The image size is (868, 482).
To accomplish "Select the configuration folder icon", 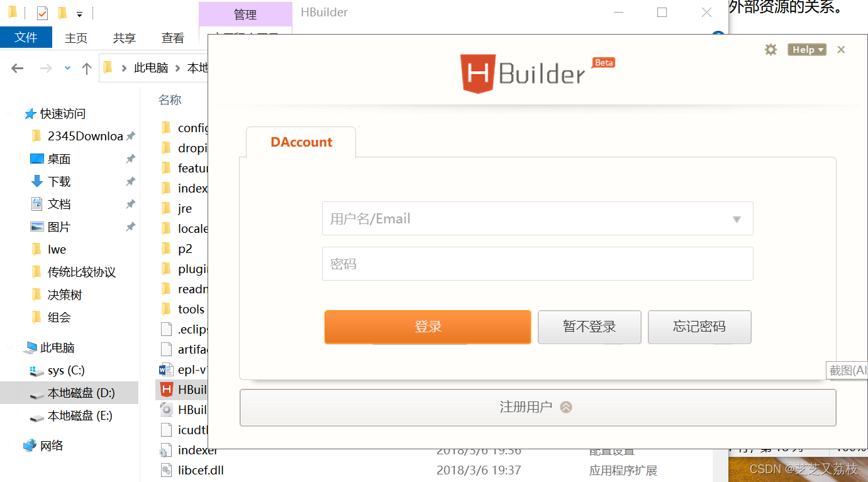I will [x=166, y=128].
